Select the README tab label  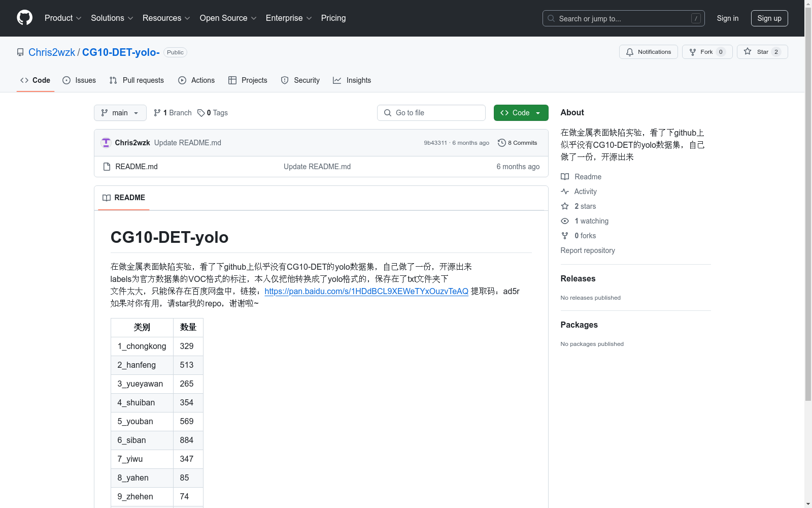click(x=124, y=198)
